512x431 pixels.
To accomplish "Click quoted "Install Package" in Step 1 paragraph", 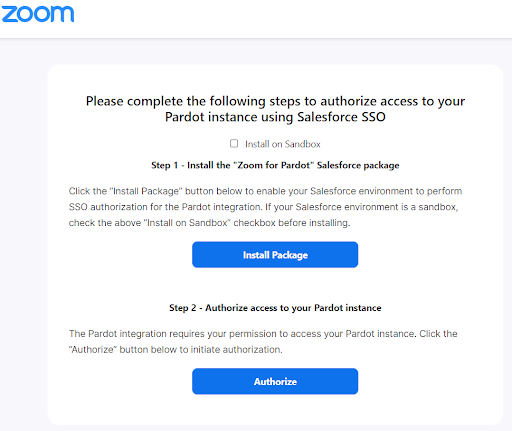I will [x=146, y=191].
